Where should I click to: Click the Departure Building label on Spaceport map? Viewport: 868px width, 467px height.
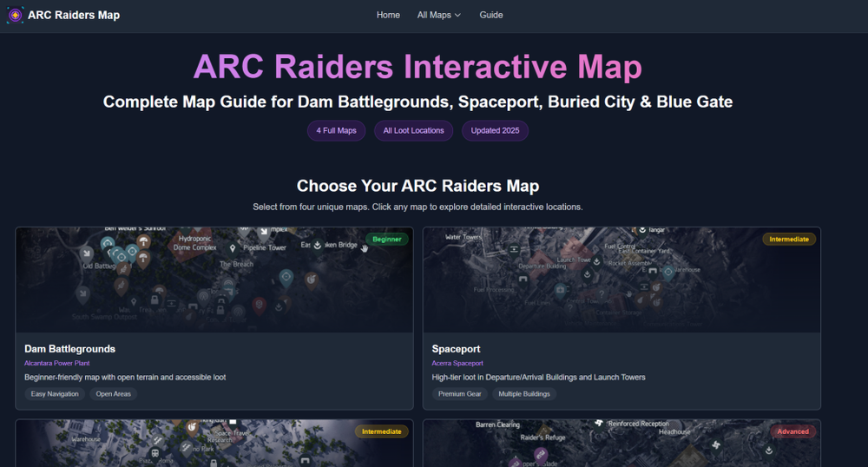click(542, 266)
